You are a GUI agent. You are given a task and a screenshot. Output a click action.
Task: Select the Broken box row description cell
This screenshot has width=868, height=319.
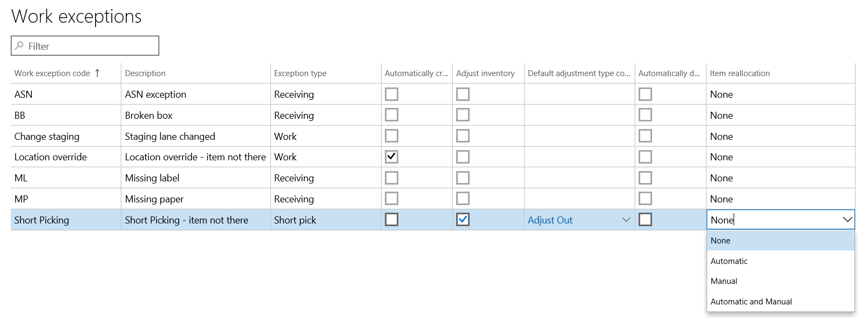pos(149,116)
